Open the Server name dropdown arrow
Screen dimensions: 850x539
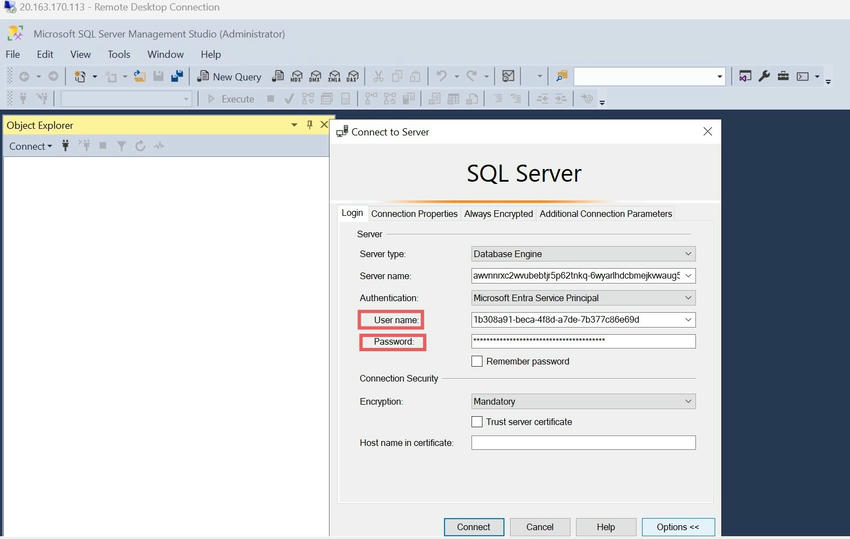[688, 275]
